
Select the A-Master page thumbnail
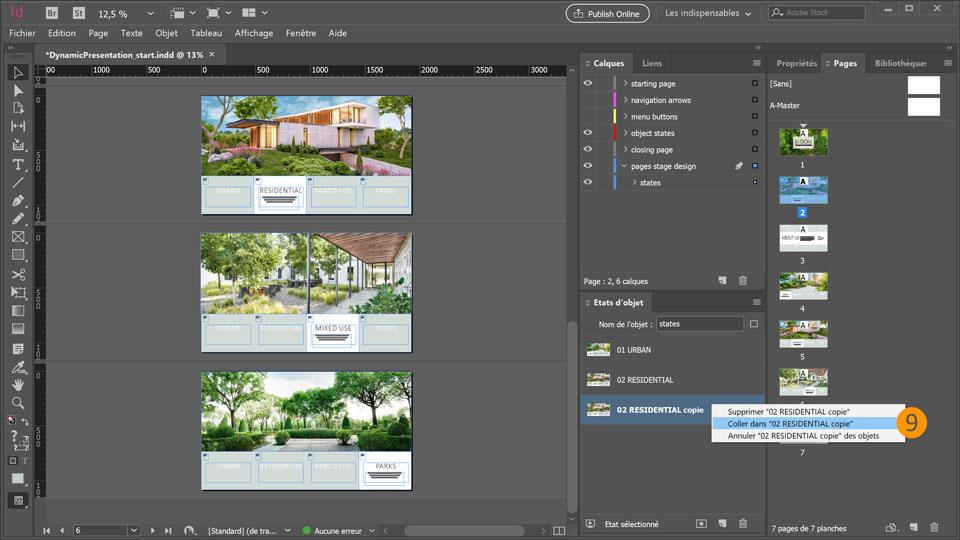click(923, 106)
